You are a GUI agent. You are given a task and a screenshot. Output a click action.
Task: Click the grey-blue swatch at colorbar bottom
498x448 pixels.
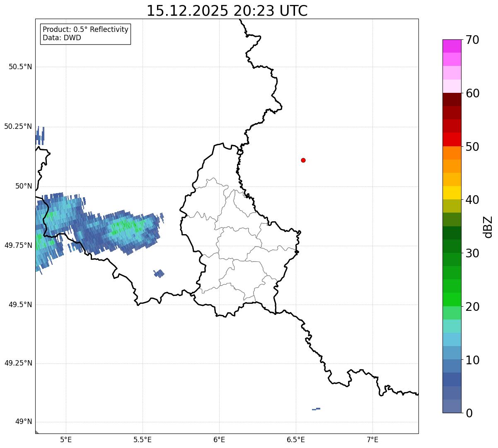[x=452, y=406]
